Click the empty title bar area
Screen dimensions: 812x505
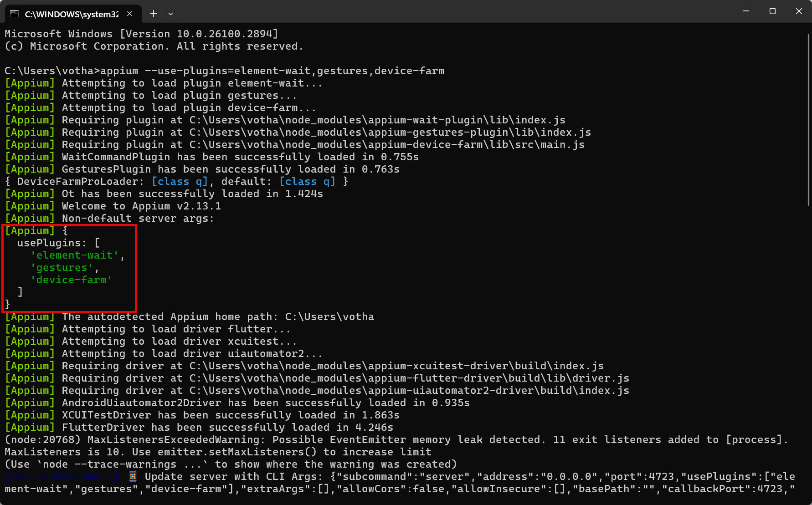pos(456,11)
